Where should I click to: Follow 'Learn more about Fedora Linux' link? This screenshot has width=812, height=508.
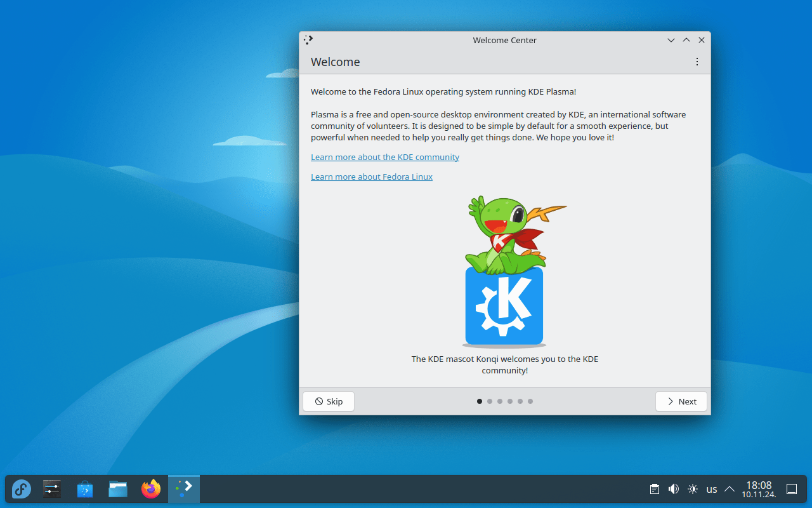tap(372, 177)
